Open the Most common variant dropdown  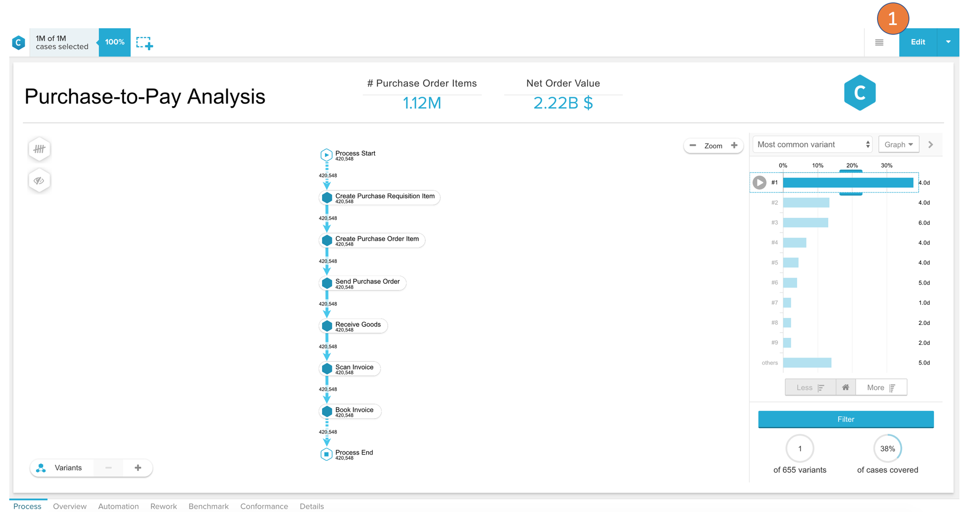813,145
